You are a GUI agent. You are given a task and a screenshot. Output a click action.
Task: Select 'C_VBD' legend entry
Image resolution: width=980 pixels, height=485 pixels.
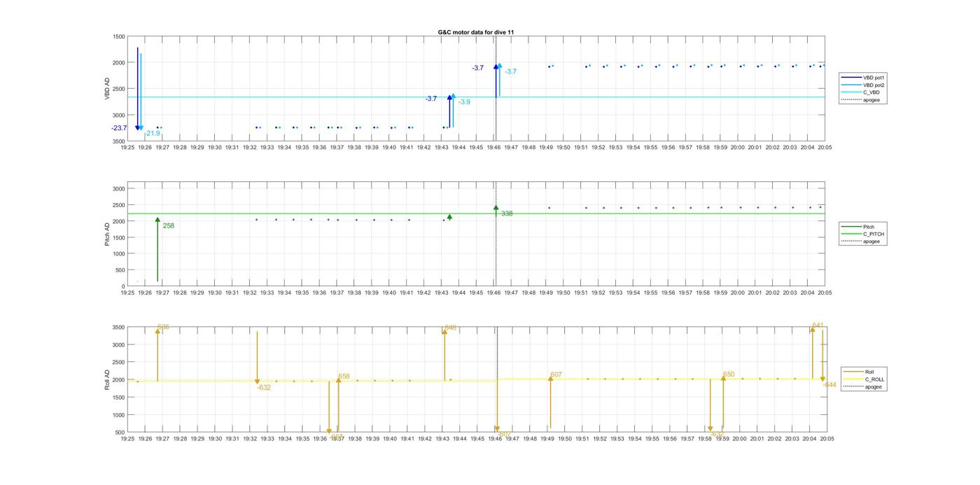coord(860,92)
